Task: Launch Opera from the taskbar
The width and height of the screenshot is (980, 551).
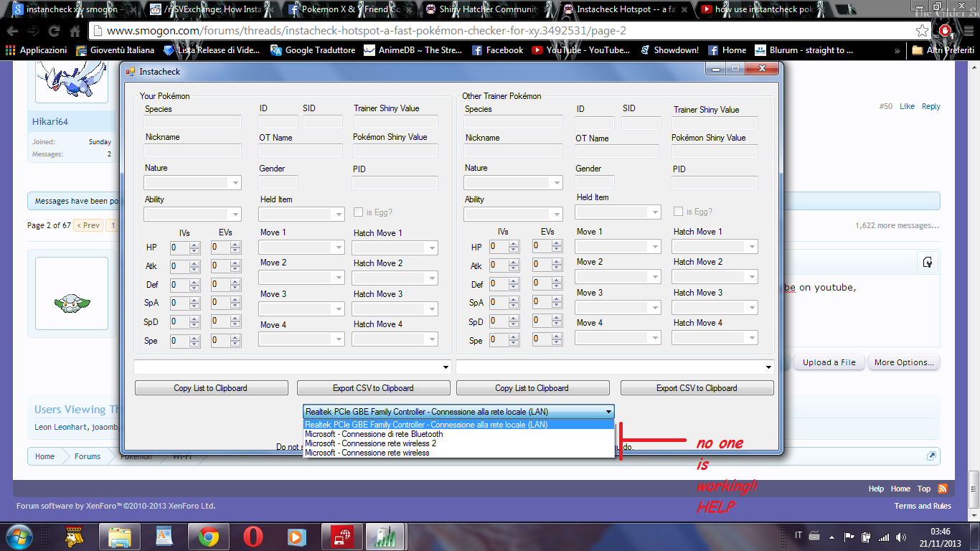Action: 253,537
